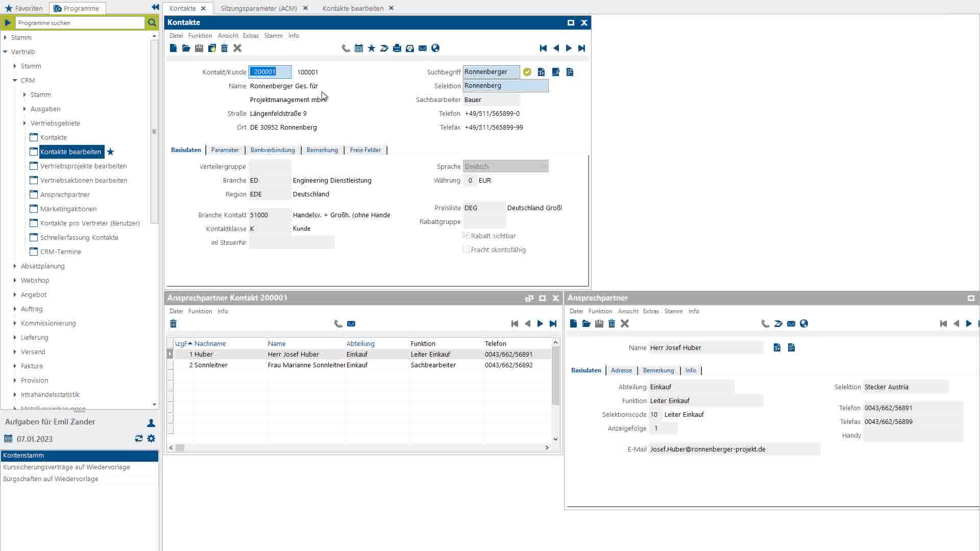Click the Suchbegriff field containing Ronnenberger
The image size is (980, 551).
click(x=491, y=72)
